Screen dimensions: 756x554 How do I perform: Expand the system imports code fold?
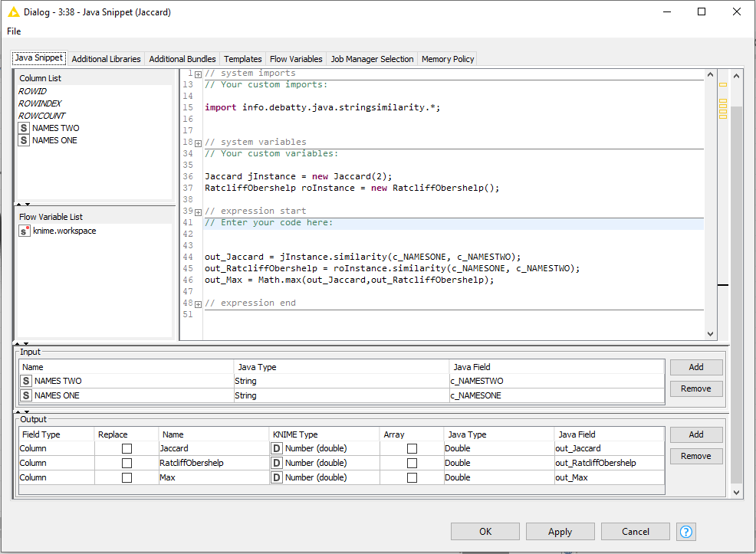pos(198,74)
